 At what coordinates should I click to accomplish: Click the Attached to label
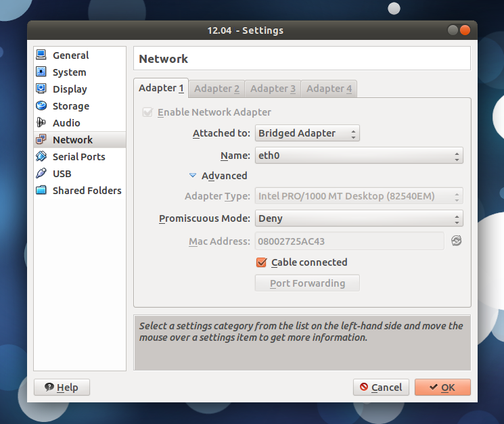[x=221, y=133]
